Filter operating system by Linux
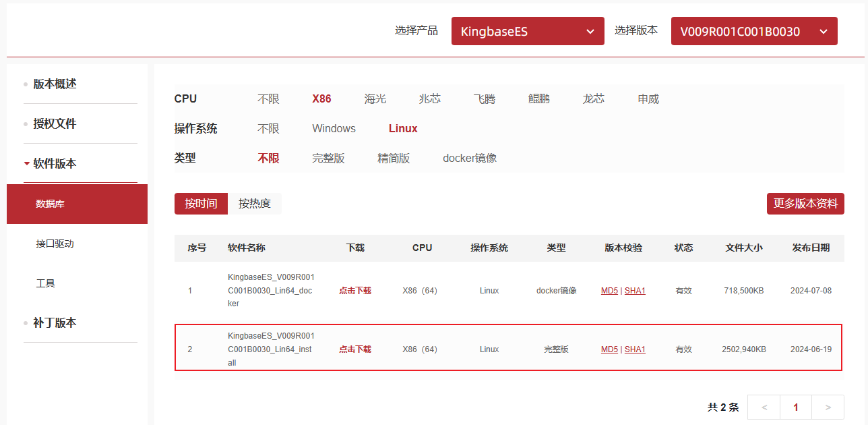This screenshot has width=868, height=425. point(403,128)
